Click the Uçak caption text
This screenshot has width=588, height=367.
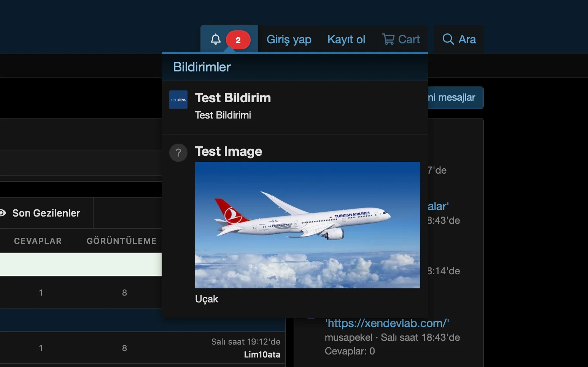207,299
